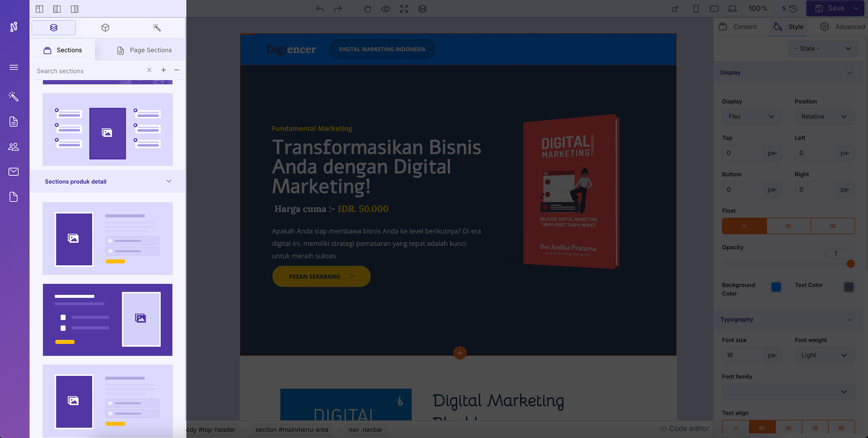
Task: Set text align to center
Action: click(788, 428)
